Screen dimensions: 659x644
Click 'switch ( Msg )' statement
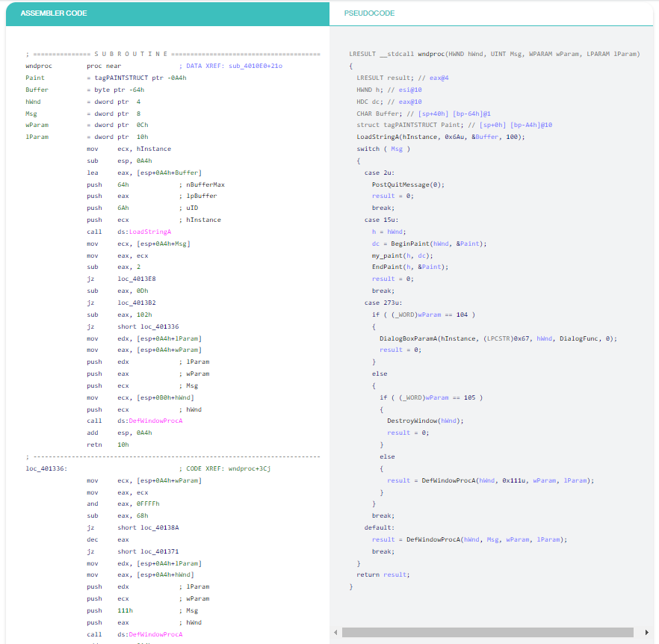(x=383, y=149)
